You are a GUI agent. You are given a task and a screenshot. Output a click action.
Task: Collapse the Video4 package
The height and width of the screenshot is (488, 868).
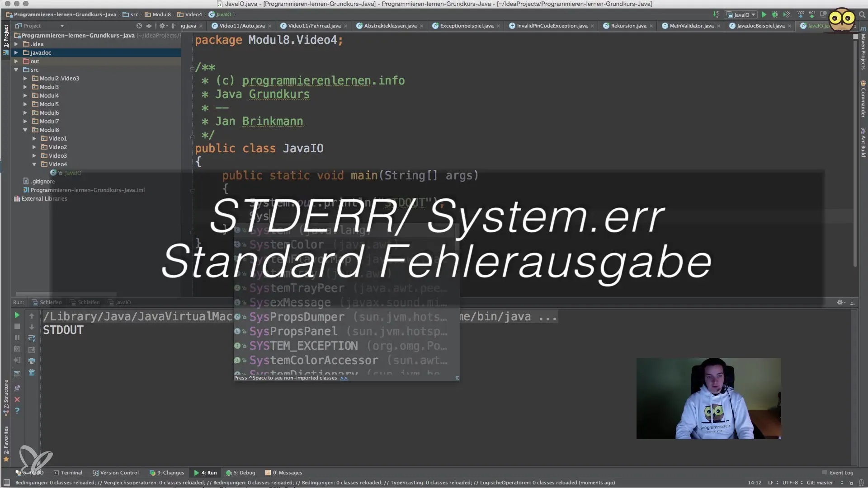(x=34, y=164)
